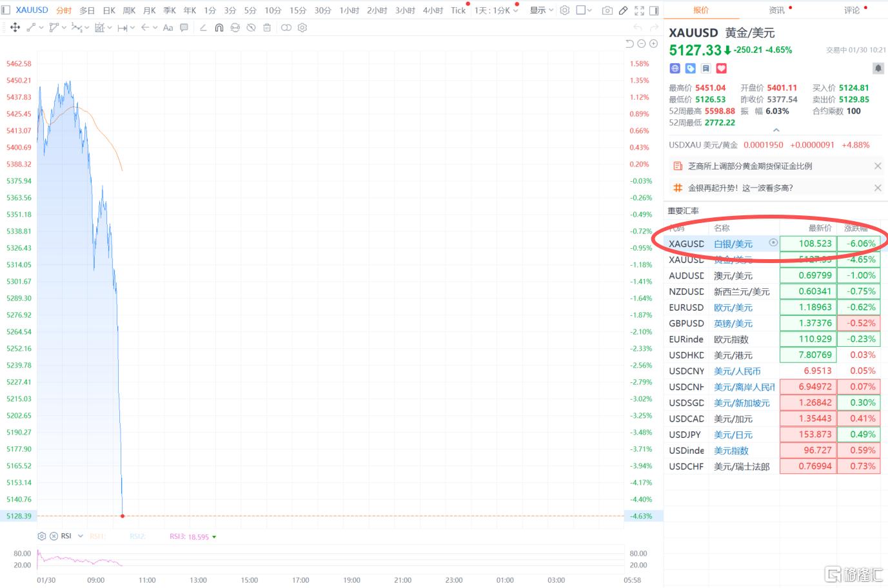Image resolution: width=888 pixels, height=588 pixels.
Task: Open polygon tool dropdown arrow
Action: 64,28
